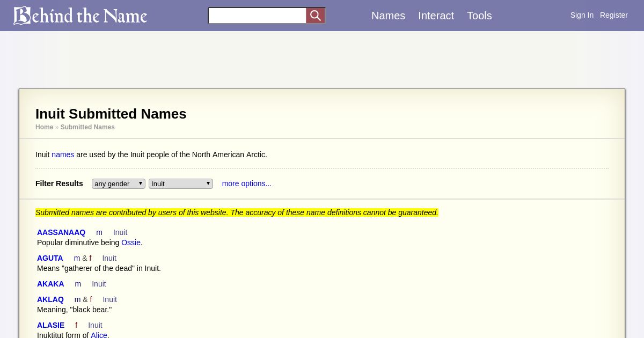Expand the 'any gender' dropdown
The width and height of the screenshot is (644, 338).
coord(119,183)
